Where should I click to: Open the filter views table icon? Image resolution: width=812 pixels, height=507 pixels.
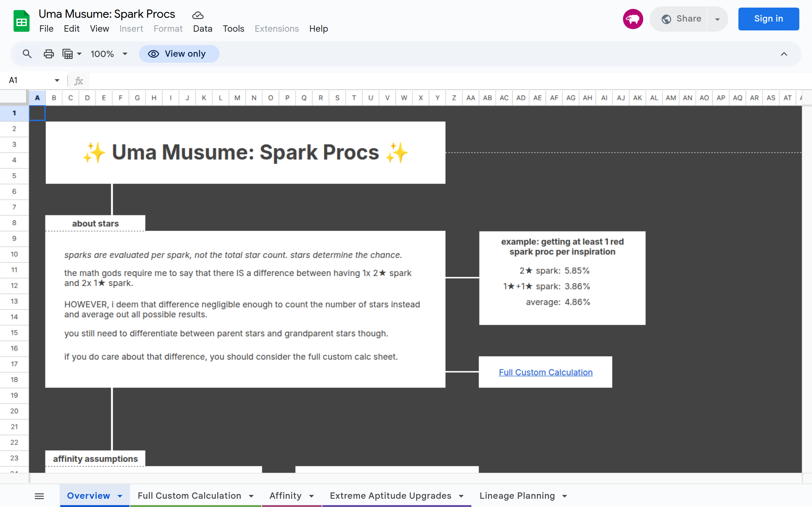coord(68,54)
